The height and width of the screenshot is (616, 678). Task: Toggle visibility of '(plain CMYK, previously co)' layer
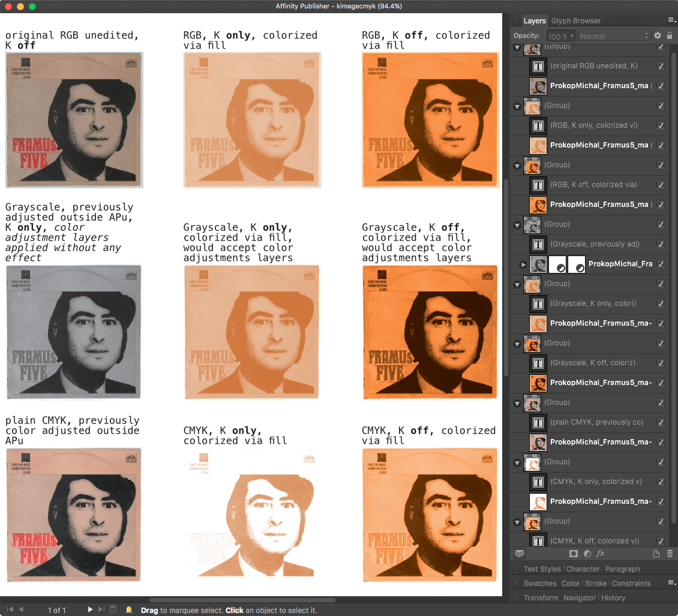click(x=661, y=422)
